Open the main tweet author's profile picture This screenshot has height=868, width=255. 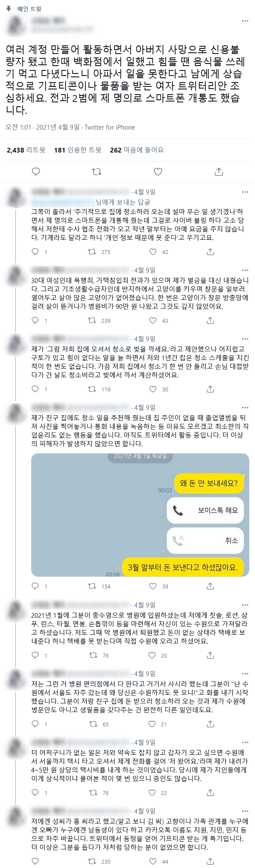tap(16, 26)
